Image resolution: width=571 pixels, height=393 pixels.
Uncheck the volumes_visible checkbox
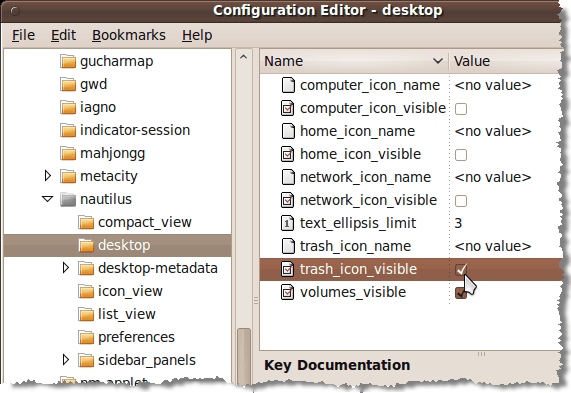[461, 292]
